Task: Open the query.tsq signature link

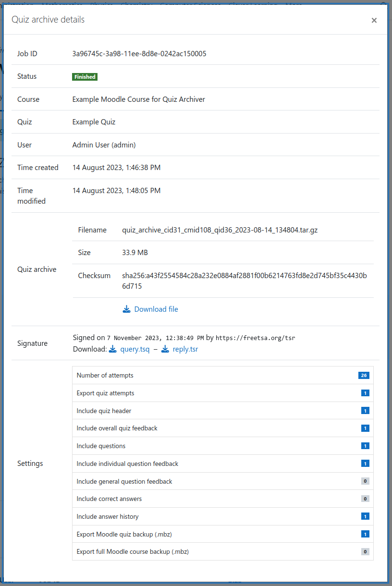Action: click(135, 349)
